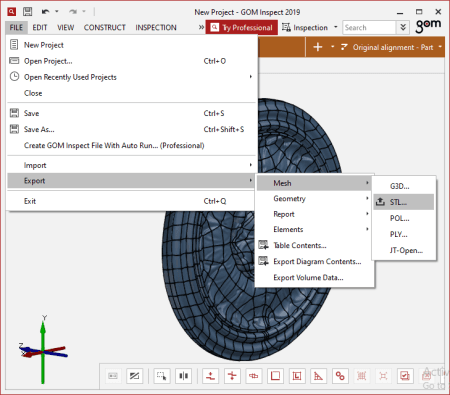The image size is (450, 395).
Task: Click the mirror/split vertical bars icon
Action: tap(184, 376)
